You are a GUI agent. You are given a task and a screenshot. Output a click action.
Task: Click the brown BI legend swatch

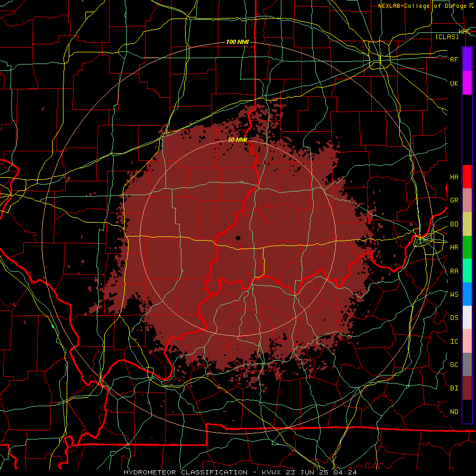[467, 388]
